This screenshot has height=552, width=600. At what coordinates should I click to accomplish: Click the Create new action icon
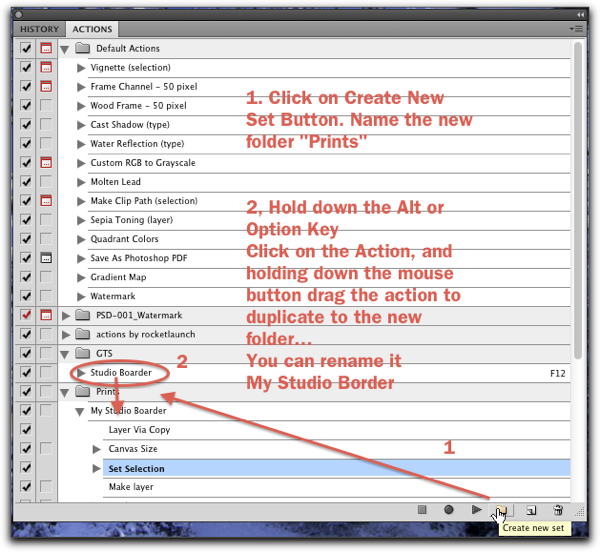click(531, 510)
